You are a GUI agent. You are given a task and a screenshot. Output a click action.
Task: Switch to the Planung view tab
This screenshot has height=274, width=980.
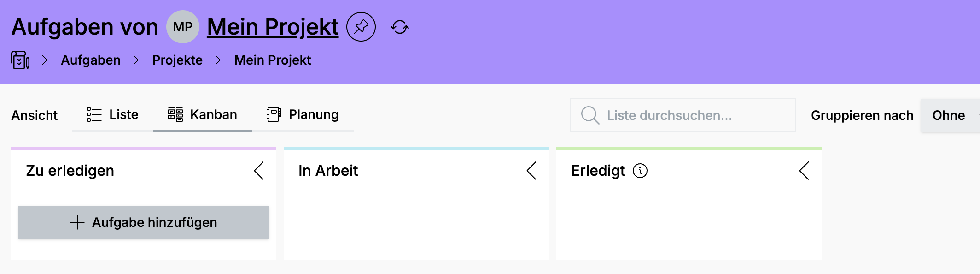pos(303,115)
